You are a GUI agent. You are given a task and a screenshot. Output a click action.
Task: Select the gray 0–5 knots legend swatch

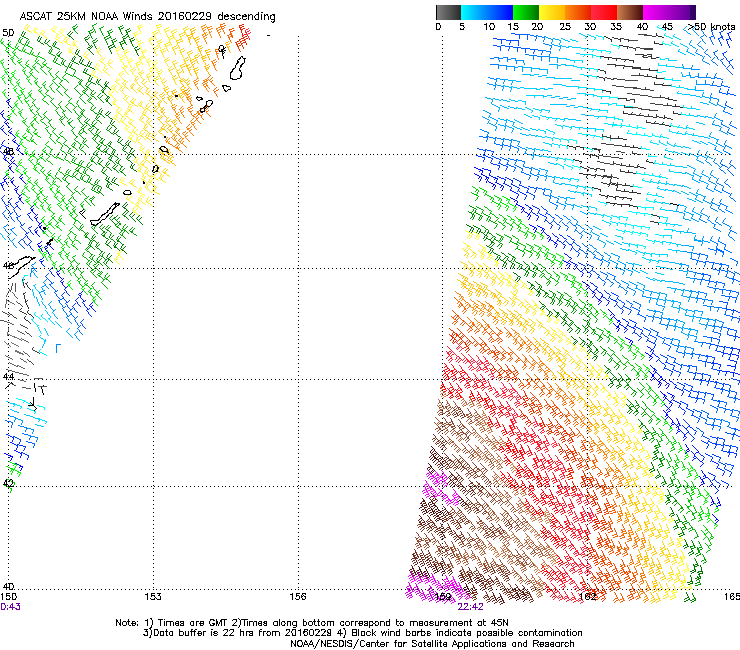tap(448, 12)
